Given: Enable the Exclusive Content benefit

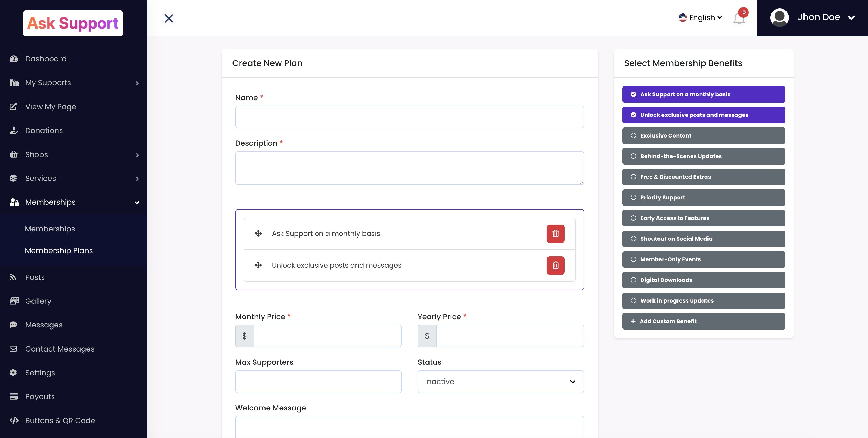Looking at the screenshot, I should 703,135.
